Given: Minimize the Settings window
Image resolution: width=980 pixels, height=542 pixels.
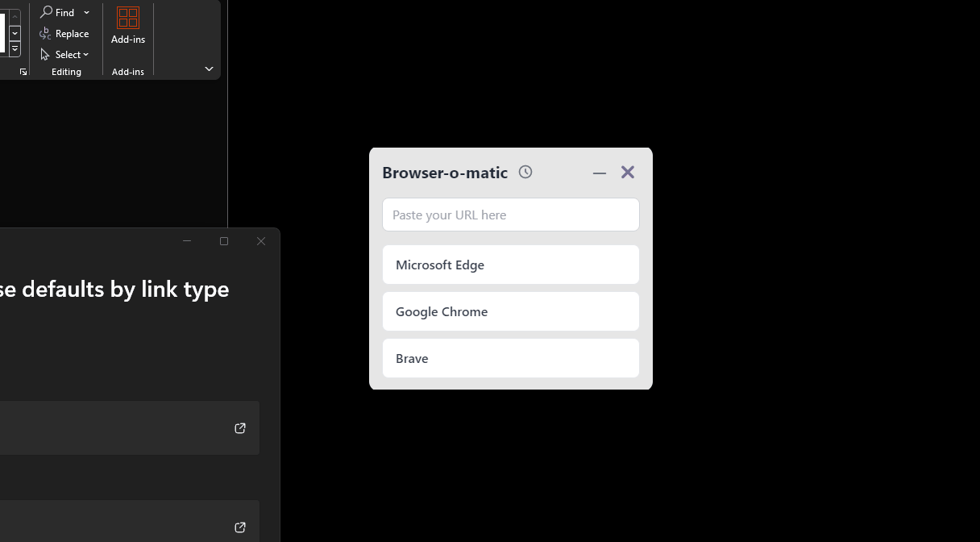Looking at the screenshot, I should 187,241.
